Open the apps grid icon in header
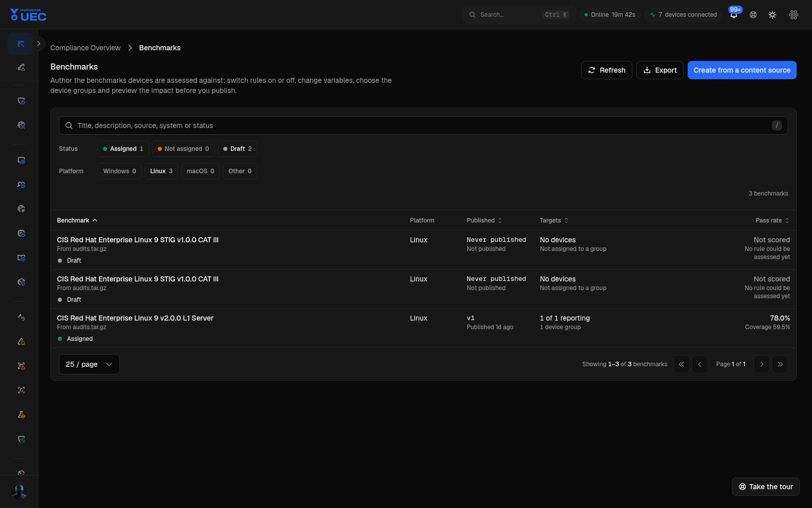Image resolution: width=812 pixels, height=508 pixels. coord(794,15)
